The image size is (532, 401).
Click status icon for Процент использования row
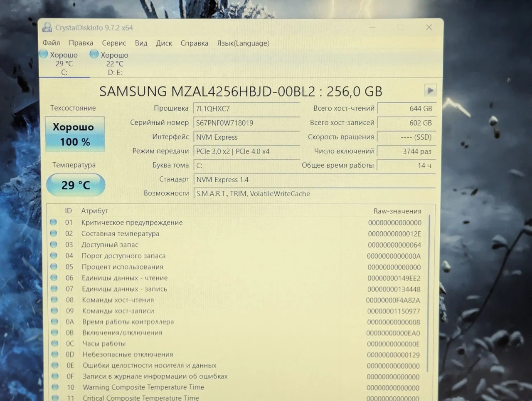click(54, 266)
